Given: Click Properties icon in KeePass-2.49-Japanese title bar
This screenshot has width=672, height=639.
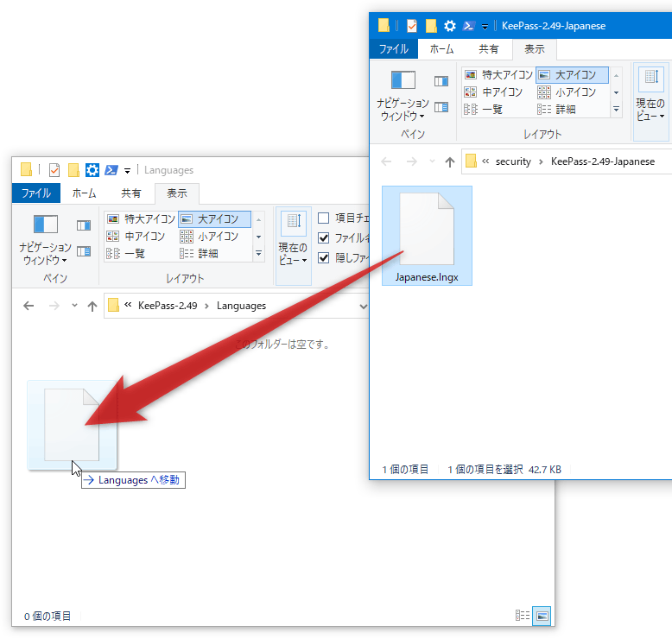Looking at the screenshot, I should [411, 26].
